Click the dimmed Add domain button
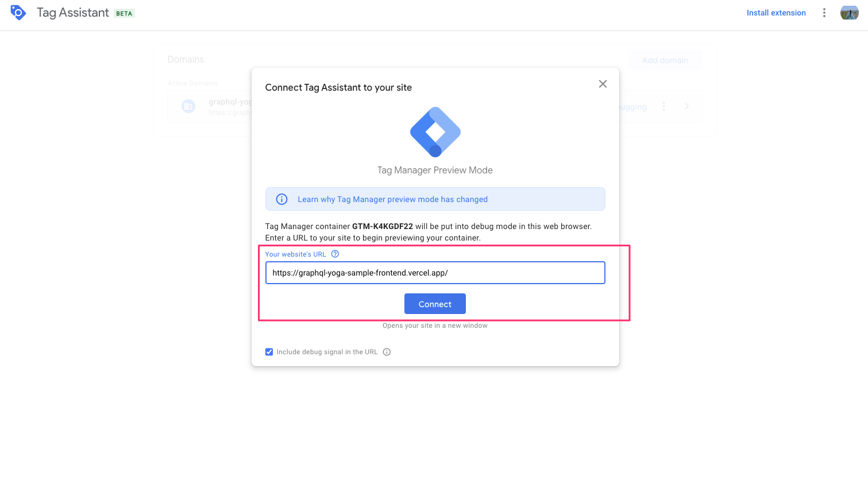 (x=665, y=60)
